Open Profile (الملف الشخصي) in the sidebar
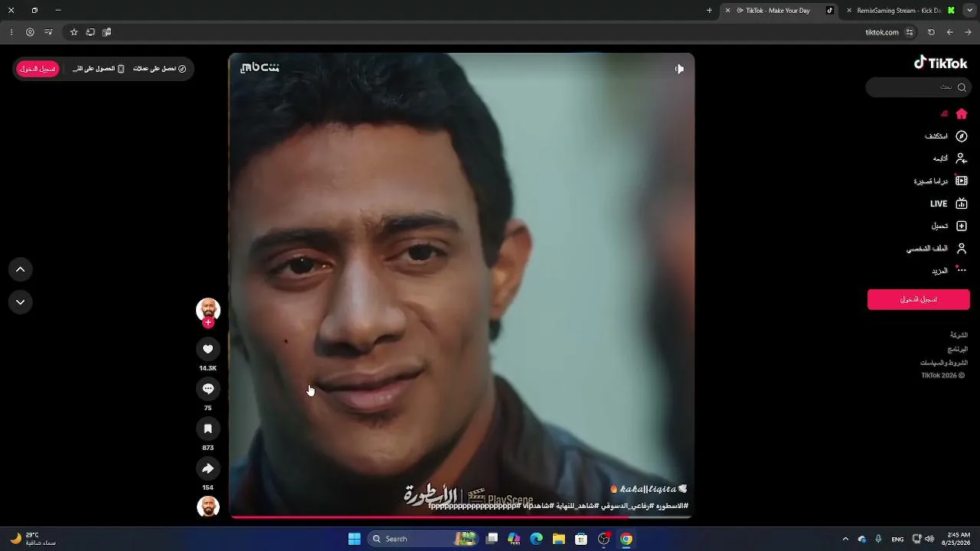980x551 pixels. point(936,249)
